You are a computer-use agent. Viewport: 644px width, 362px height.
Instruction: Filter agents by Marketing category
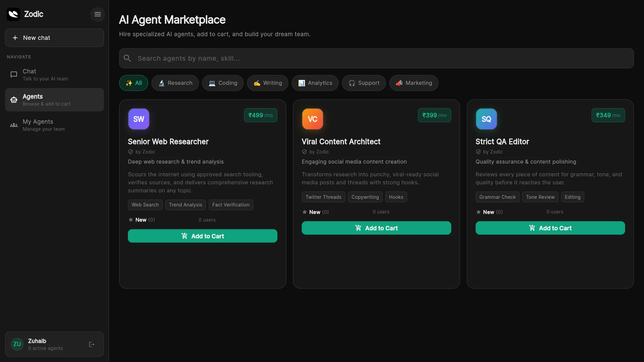click(414, 83)
